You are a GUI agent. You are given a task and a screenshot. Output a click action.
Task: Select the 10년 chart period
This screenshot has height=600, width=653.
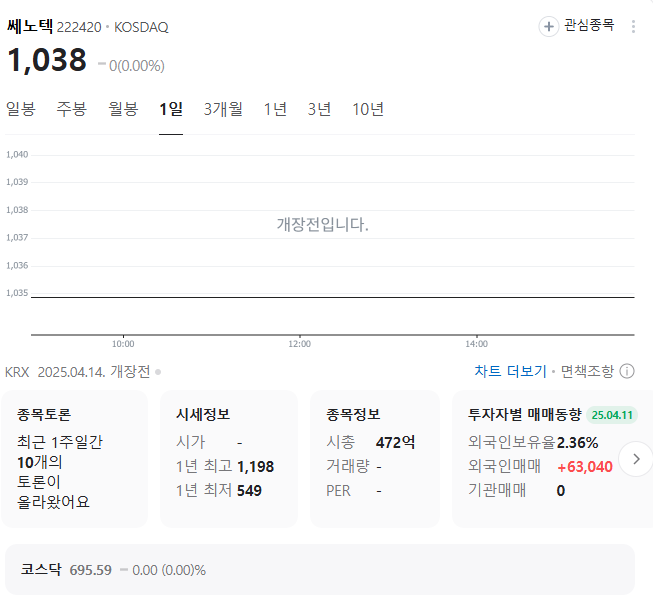tap(368, 109)
